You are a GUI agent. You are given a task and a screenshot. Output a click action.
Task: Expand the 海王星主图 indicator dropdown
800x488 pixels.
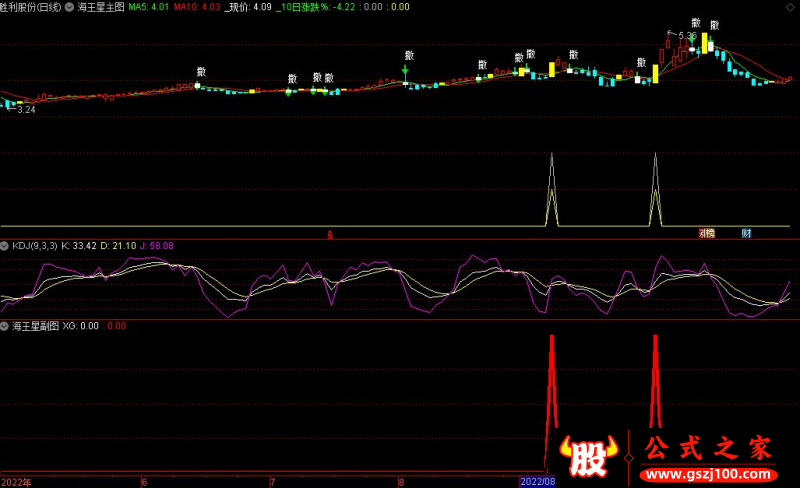(71, 6)
